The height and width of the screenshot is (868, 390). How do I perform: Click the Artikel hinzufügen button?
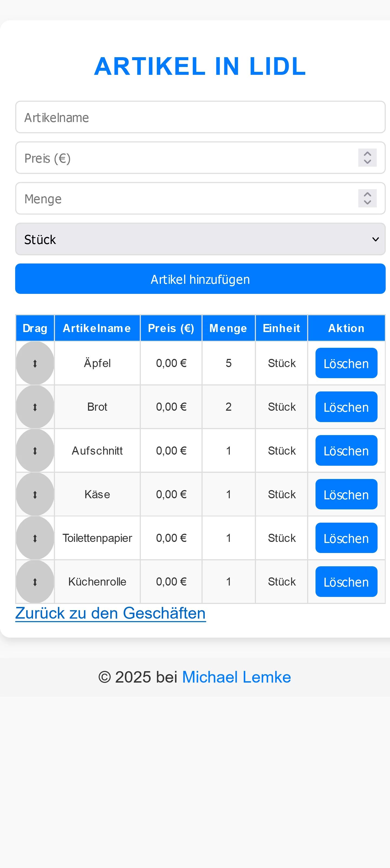pos(200,279)
